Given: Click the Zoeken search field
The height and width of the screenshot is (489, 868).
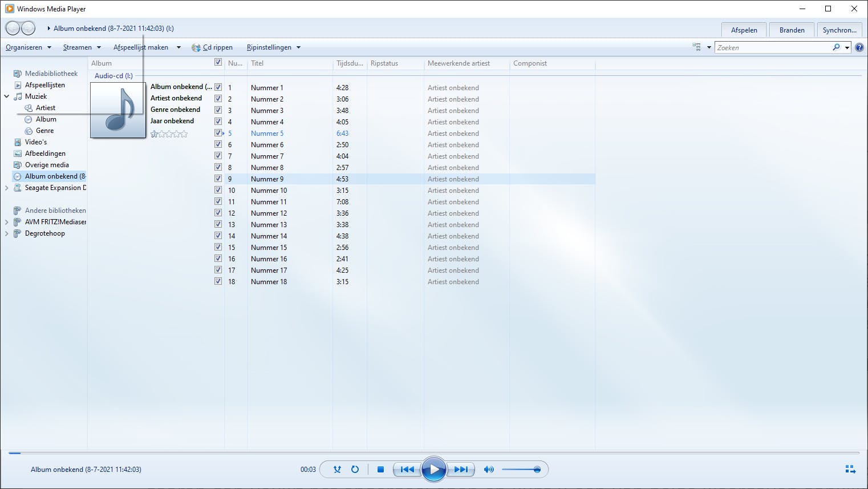Looking at the screenshot, I should click(773, 47).
